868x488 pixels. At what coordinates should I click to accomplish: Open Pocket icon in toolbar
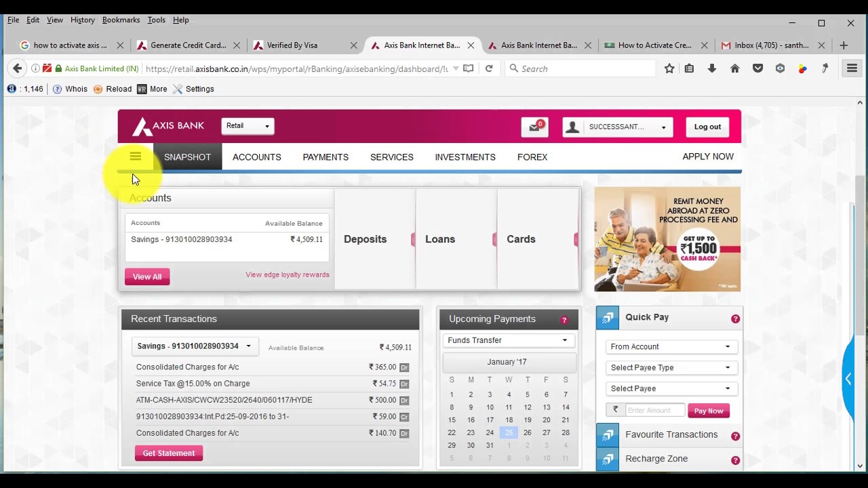(758, 68)
